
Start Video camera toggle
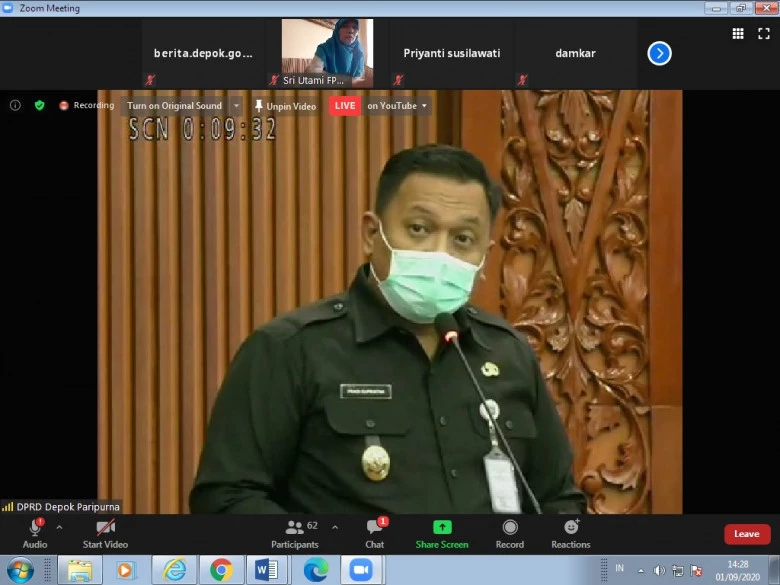pyautogui.click(x=105, y=533)
